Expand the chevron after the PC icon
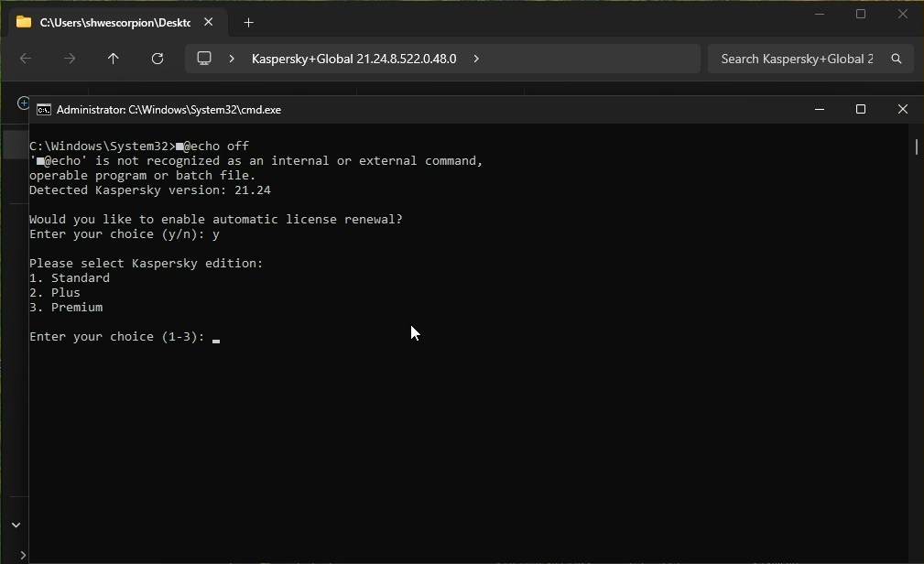The height and width of the screenshot is (564, 924). 232,59
